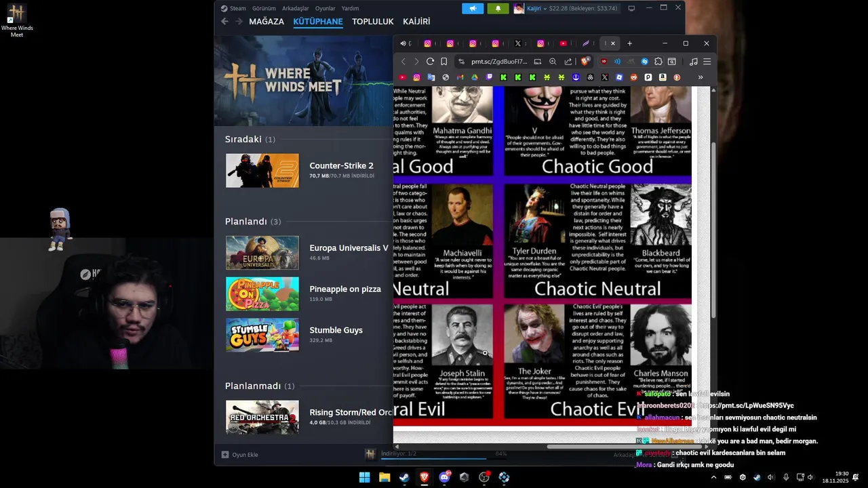Open the Oyunlar menu

[x=325, y=8]
